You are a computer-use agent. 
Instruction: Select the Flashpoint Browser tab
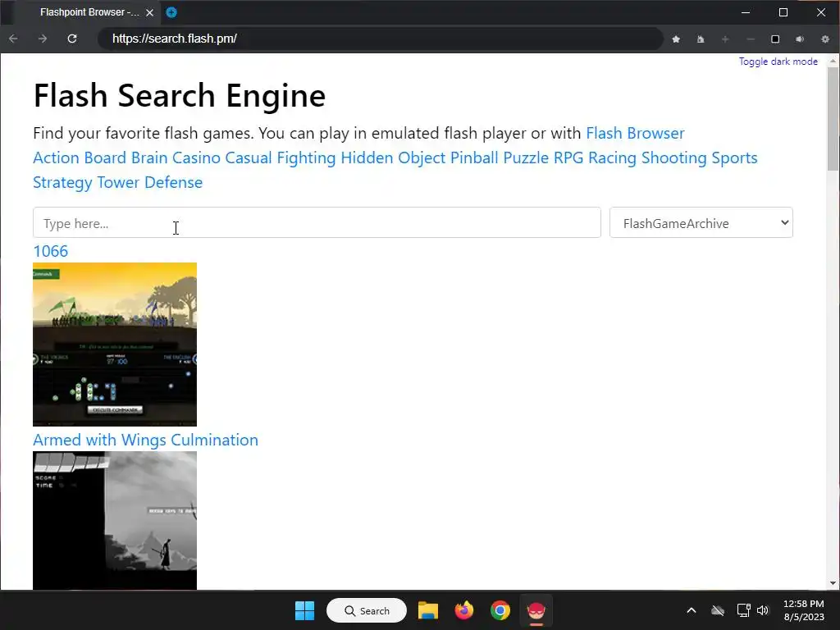(89, 12)
